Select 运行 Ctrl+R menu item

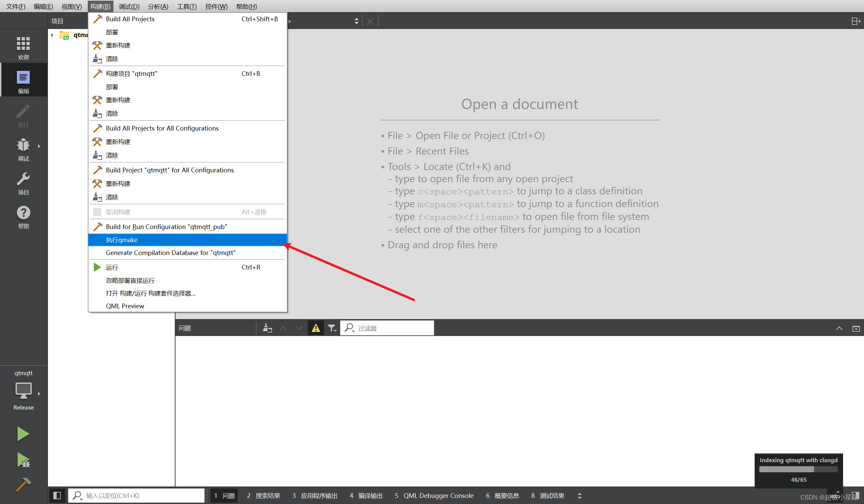(187, 267)
